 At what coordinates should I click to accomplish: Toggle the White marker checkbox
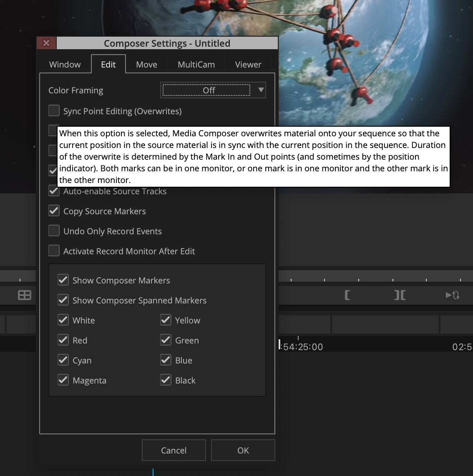click(x=63, y=320)
